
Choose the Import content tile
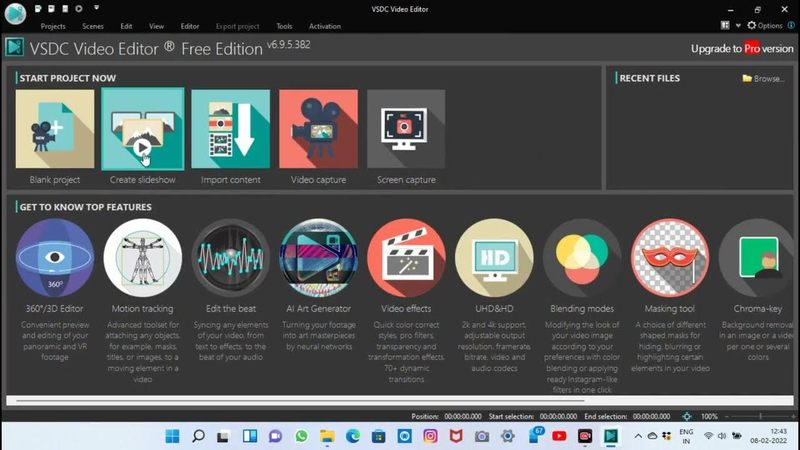point(231,129)
